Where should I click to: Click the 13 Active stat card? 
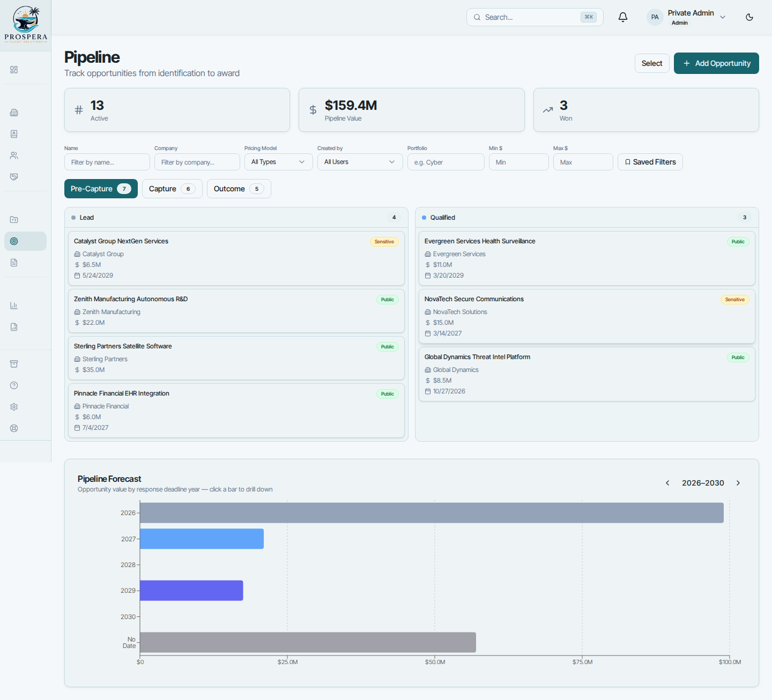pyautogui.click(x=177, y=110)
